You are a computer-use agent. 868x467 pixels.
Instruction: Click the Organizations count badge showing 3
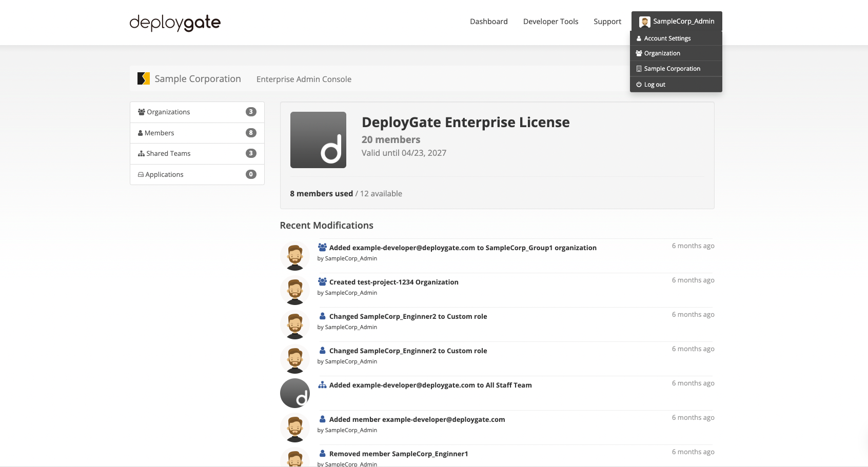250,111
